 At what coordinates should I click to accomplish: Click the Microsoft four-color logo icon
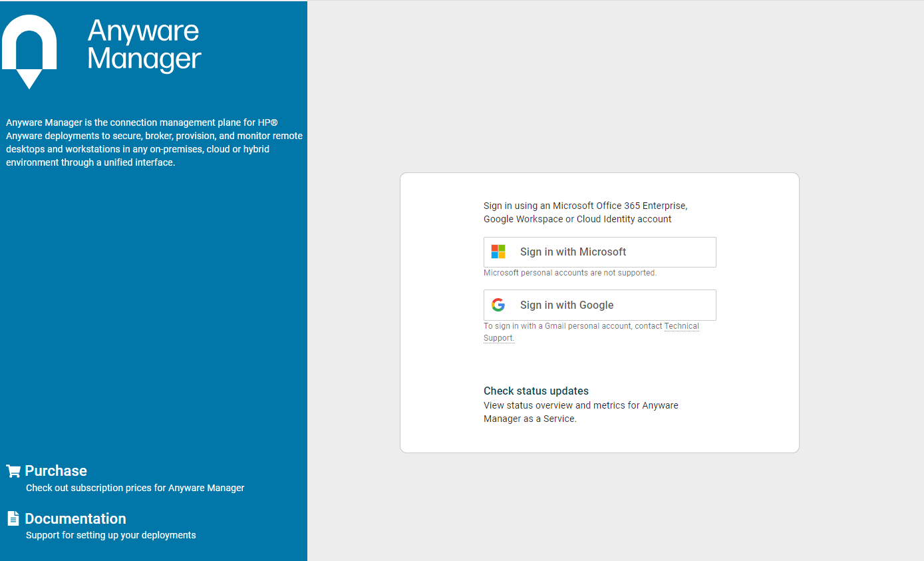pos(498,252)
